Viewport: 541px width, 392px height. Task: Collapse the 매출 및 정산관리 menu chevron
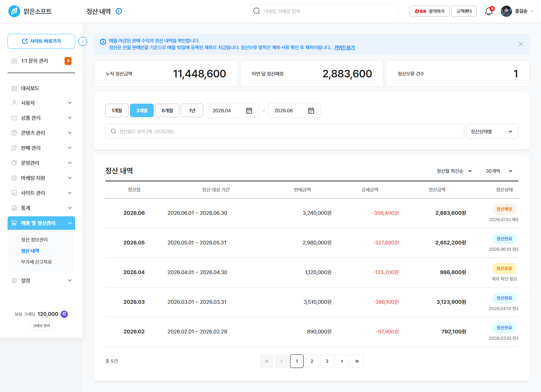point(70,223)
